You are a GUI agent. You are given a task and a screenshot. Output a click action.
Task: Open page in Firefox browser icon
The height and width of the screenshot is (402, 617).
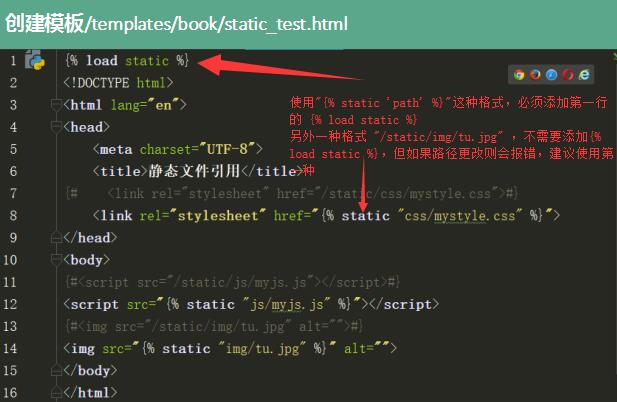point(535,74)
